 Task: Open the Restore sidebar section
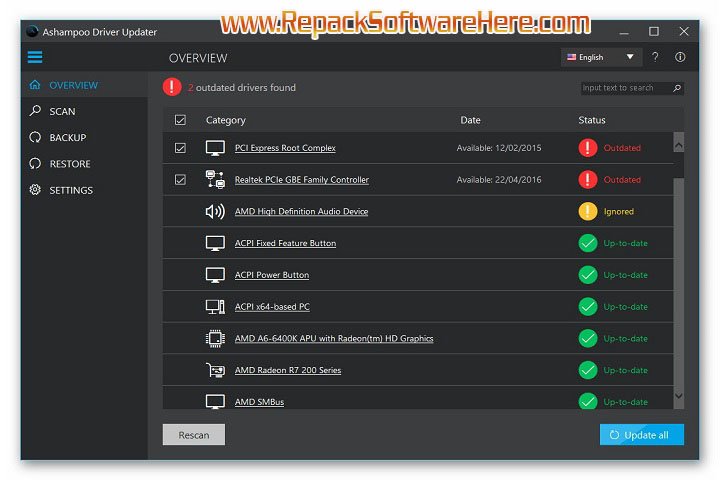click(84, 164)
